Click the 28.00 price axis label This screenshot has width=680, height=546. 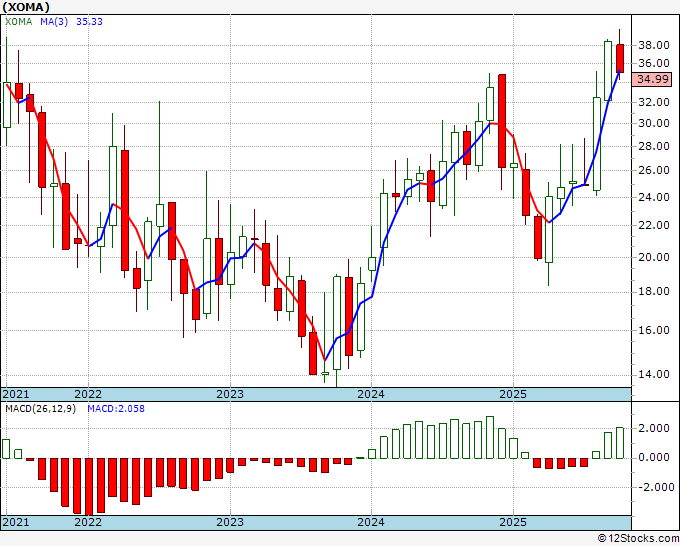coord(654,146)
